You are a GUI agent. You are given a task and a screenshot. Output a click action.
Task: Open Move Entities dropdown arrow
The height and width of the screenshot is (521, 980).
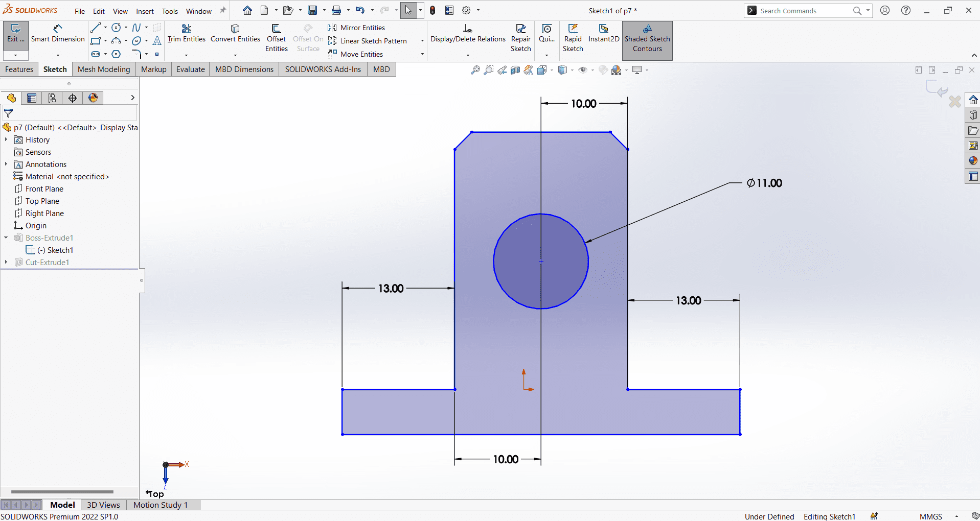pyautogui.click(x=422, y=54)
